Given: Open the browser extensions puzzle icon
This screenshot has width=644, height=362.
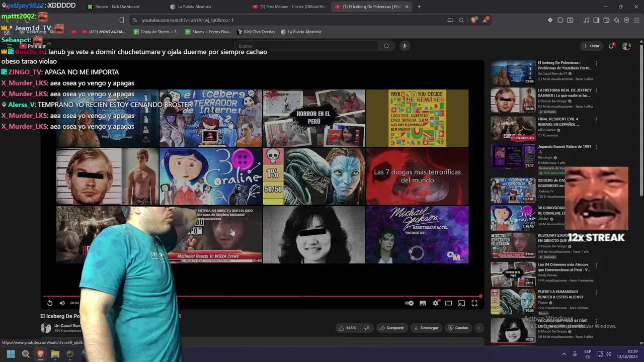Looking at the screenshot, I should point(560,20).
